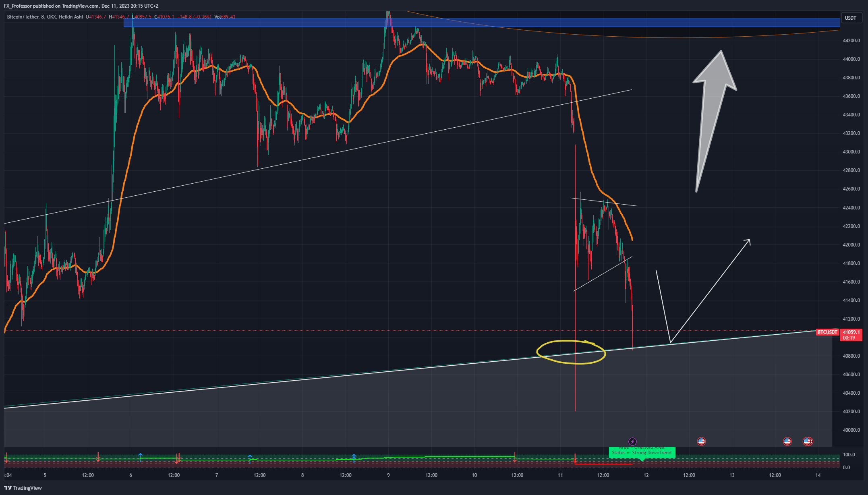This screenshot has width=868, height=495.
Task: Click price axis label 43400.0
Action: [851, 115]
